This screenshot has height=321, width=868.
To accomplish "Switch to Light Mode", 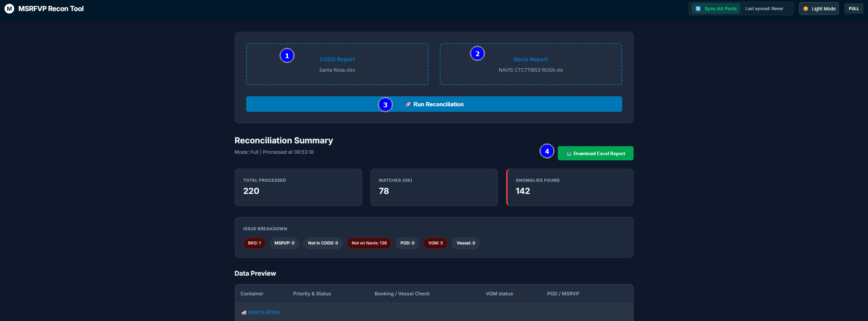I will point(819,9).
